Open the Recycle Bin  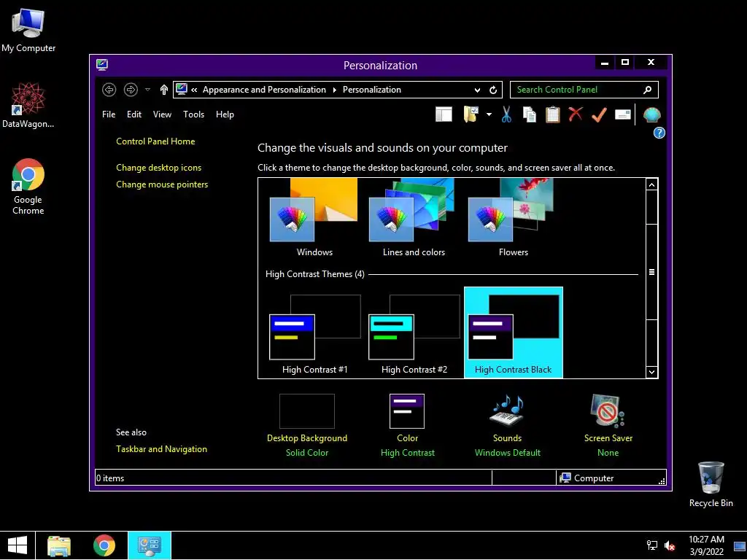tap(711, 484)
